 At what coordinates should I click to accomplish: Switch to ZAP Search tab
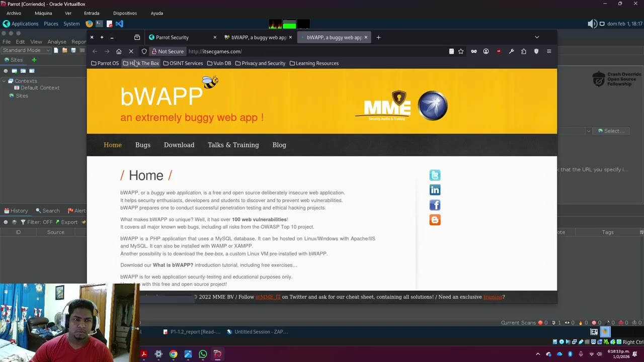click(x=47, y=211)
